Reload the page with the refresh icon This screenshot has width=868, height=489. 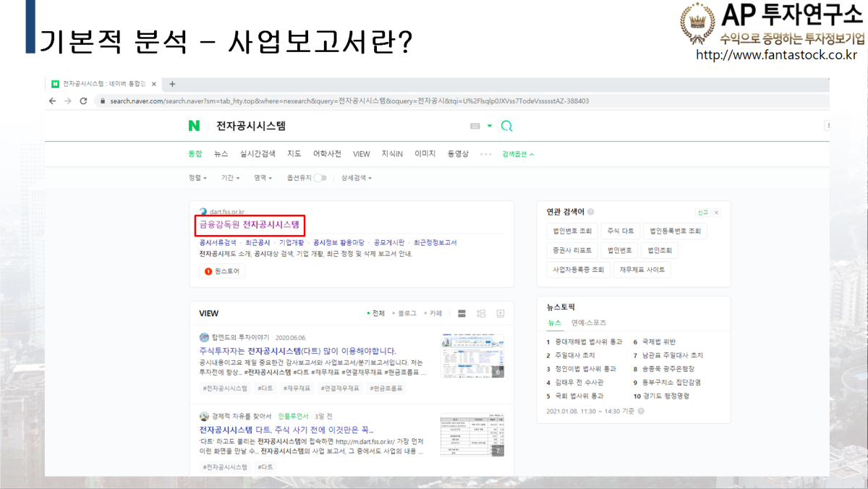pos(83,101)
